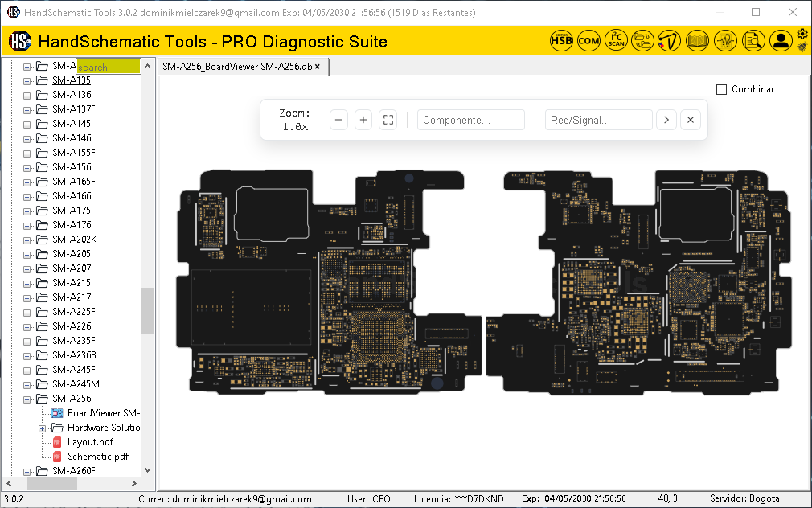The image size is (812, 508).
Task: Open the HSB Editor tool
Action: 561,40
